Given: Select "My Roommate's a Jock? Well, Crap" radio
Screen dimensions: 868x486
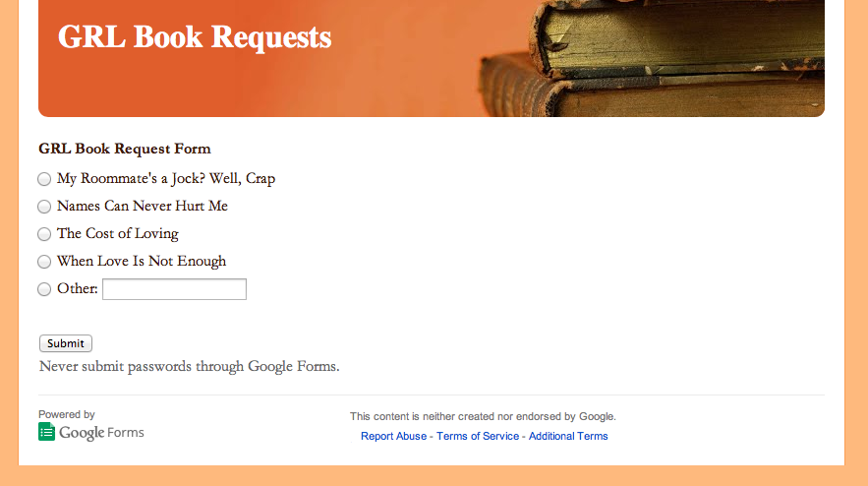Looking at the screenshot, I should coord(44,179).
